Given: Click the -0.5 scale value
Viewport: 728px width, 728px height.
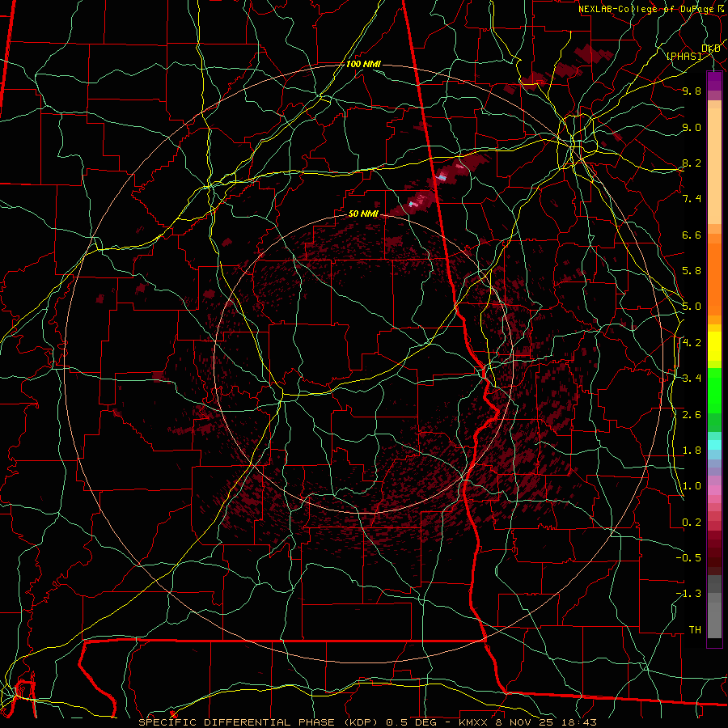Looking at the screenshot, I should point(688,557).
